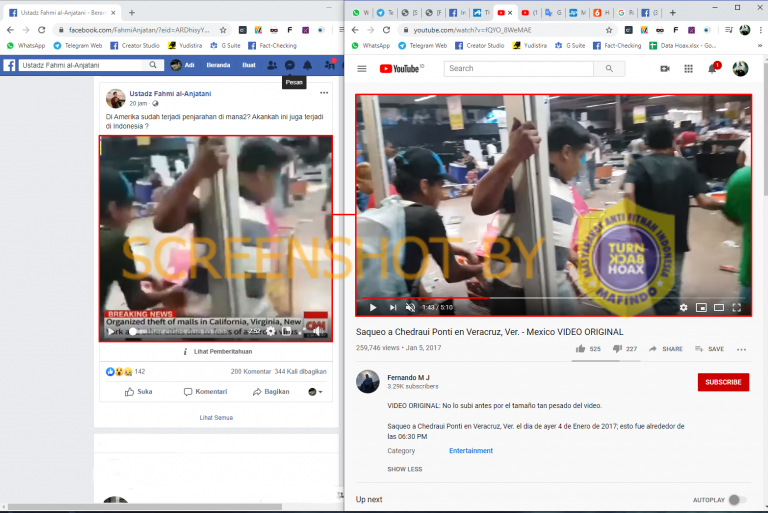The image size is (768, 513).
Task: Toggle the AUTOPLAY switch
Action: 737,500
